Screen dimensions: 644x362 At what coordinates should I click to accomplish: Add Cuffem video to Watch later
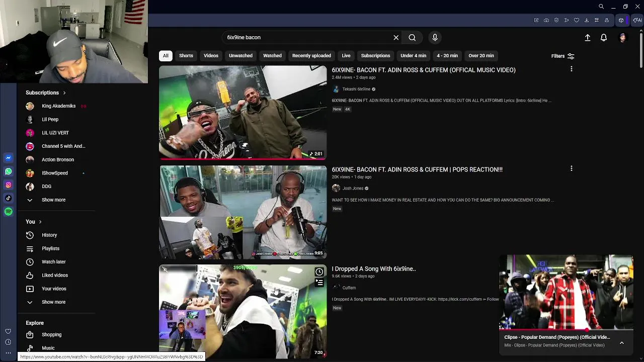(319, 272)
